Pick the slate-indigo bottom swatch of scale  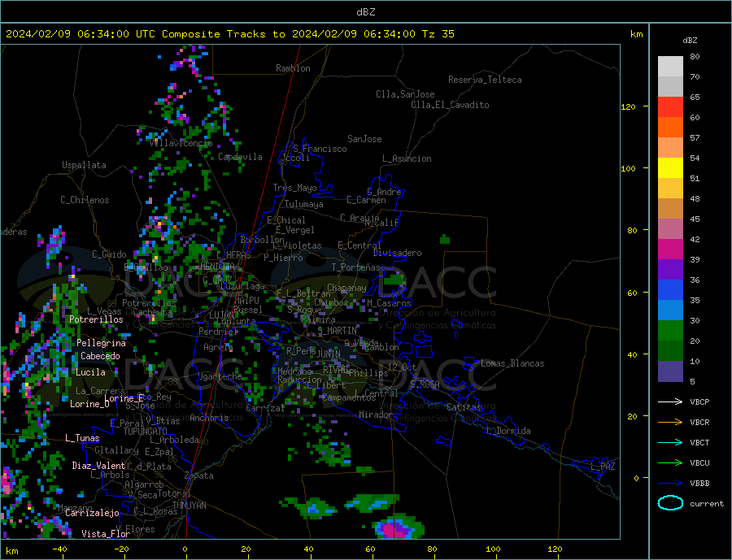(670, 371)
